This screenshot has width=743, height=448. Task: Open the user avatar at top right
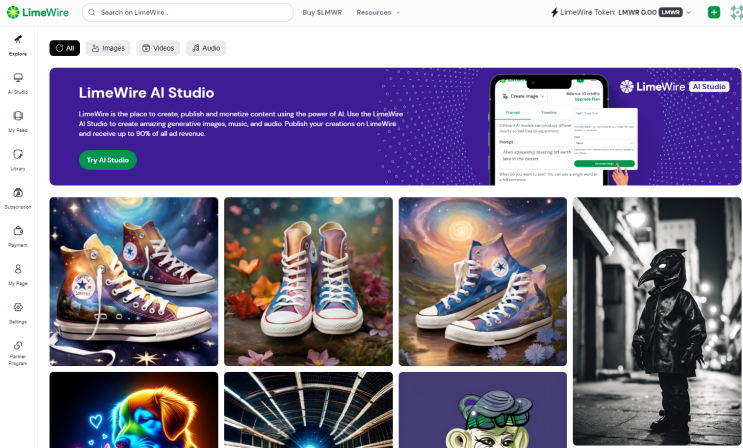click(737, 12)
